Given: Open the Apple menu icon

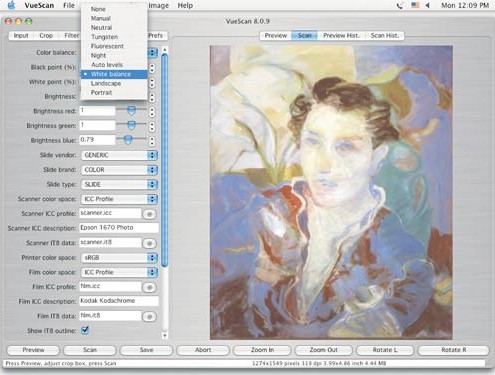Looking at the screenshot, I should pos(12,5).
